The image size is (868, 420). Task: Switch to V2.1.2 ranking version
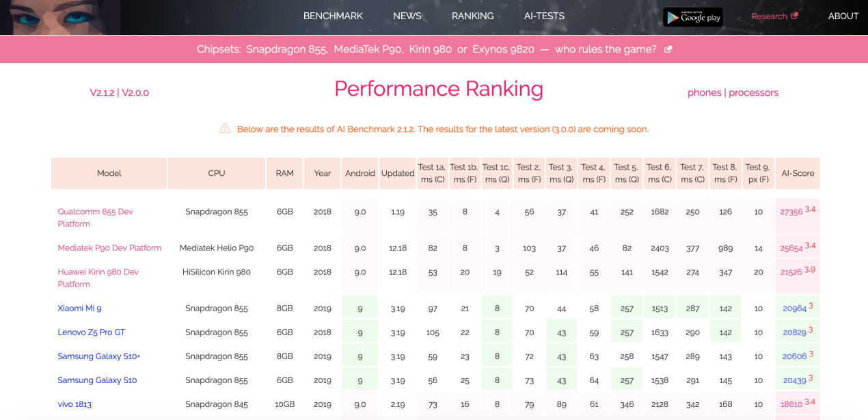(x=103, y=92)
